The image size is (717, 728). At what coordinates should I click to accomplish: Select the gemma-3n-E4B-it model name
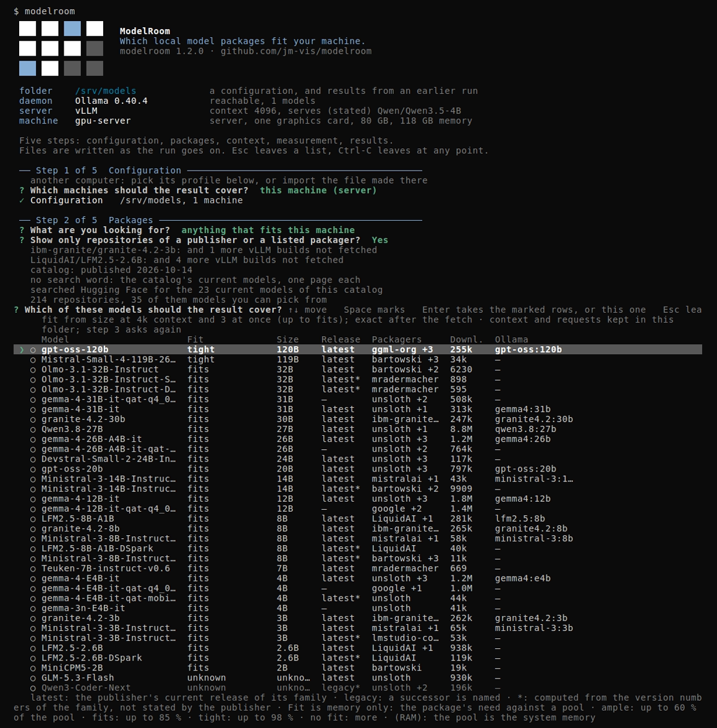pyautogui.click(x=83, y=608)
